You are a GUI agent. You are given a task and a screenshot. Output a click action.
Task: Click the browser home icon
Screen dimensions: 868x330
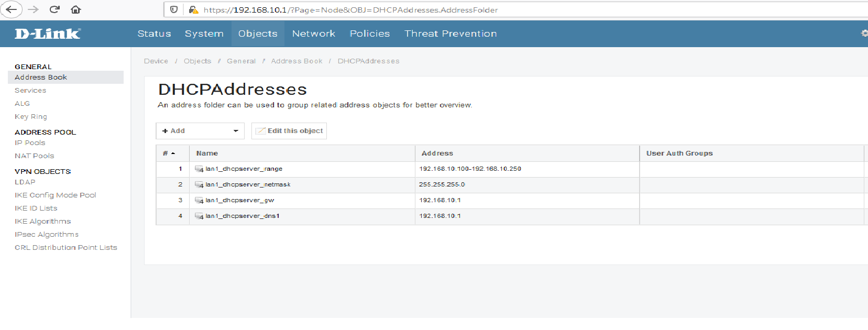coord(76,9)
